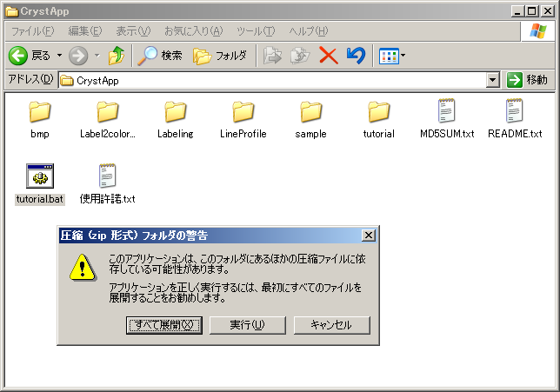Open the Views dropdown arrow
This screenshot has height=392, width=560.
[403, 56]
